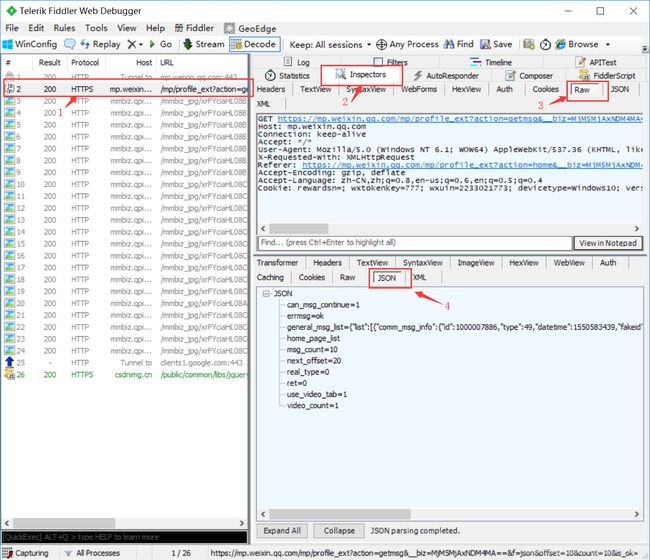Image resolution: width=650 pixels, height=560 pixels.
Task: Open the Rules menu
Action: coord(64,28)
